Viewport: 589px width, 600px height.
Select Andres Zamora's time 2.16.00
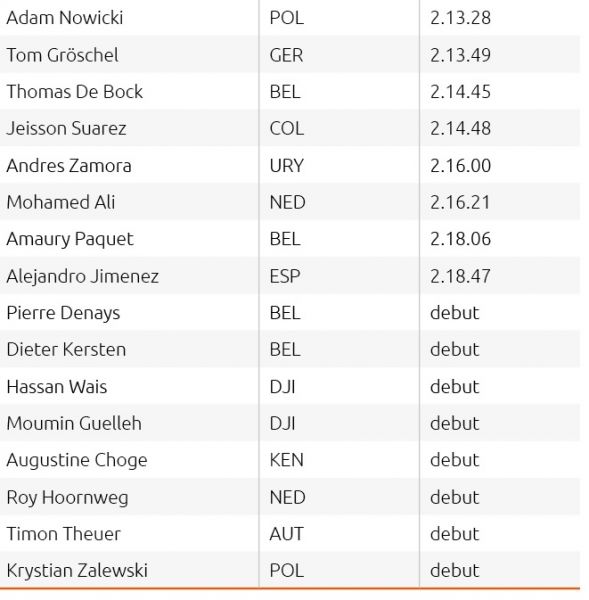point(460,166)
